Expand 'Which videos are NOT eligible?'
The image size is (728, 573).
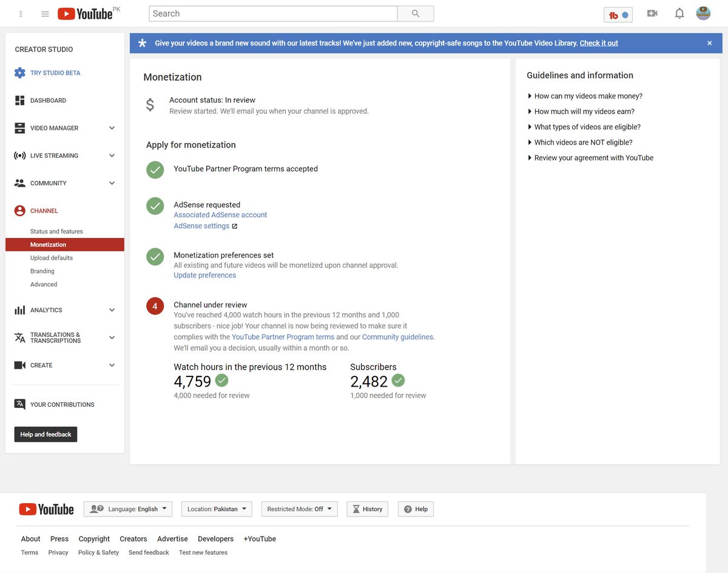coord(580,143)
